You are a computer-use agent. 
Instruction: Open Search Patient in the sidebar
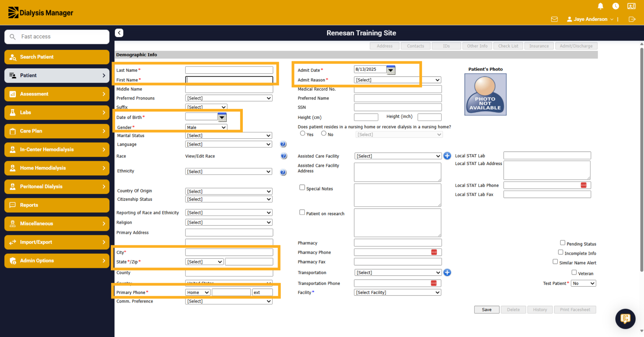click(57, 57)
